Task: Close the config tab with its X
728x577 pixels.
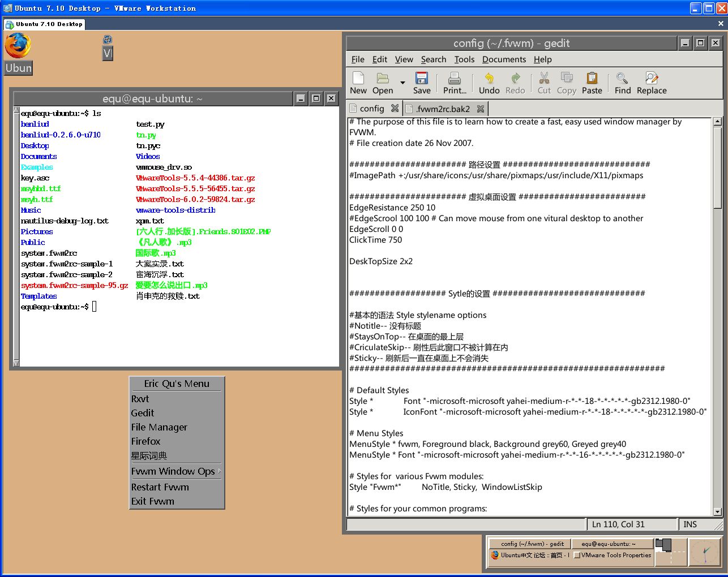Action: point(395,108)
